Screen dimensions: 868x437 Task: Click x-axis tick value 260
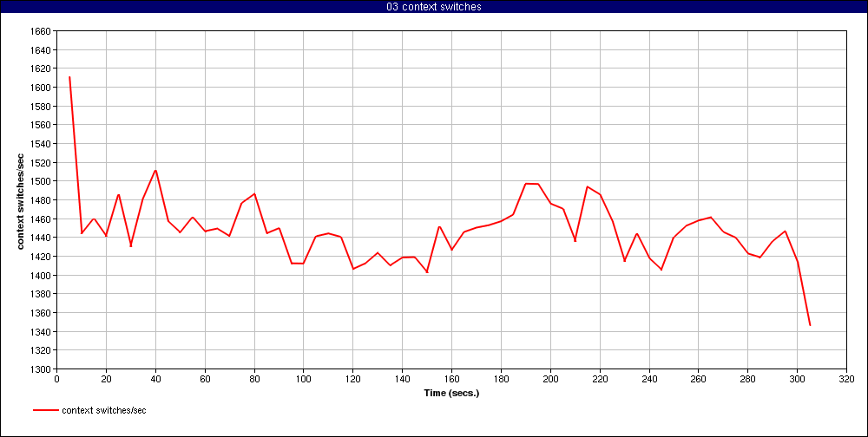tap(698, 379)
